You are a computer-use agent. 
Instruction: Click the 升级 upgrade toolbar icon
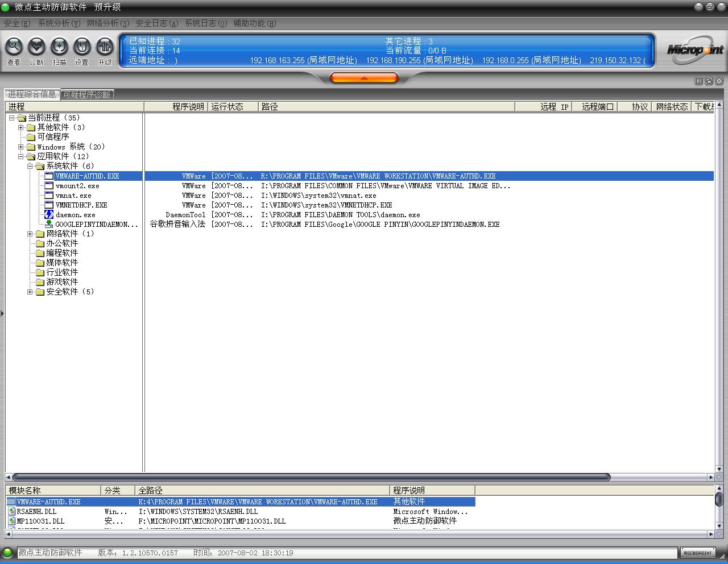click(x=105, y=46)
